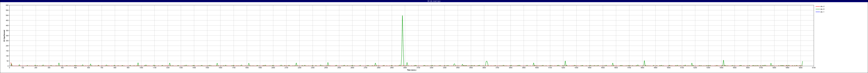Click the 5000 tick label on the time axis

point(669,68)
